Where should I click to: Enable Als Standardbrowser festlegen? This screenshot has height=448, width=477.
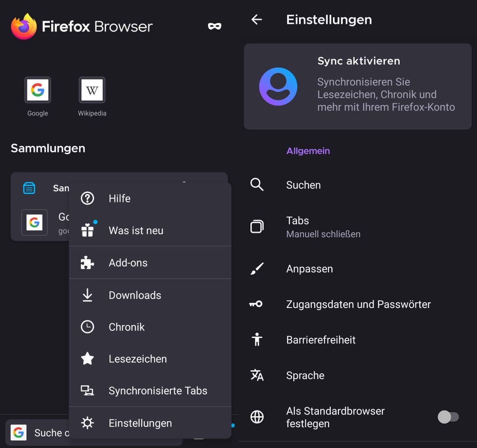point(448,417)
